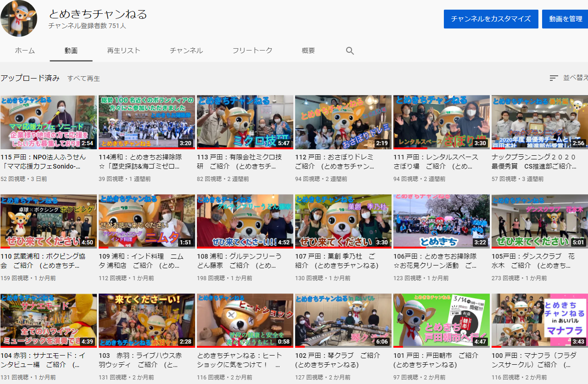Click the channel search magnifier icon

(x=350, y=51)
